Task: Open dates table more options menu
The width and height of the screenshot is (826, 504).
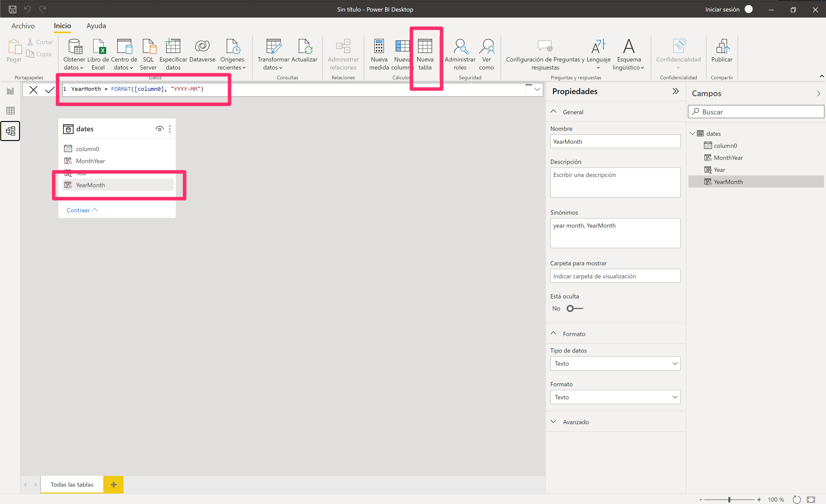Action: click(170, 129)
